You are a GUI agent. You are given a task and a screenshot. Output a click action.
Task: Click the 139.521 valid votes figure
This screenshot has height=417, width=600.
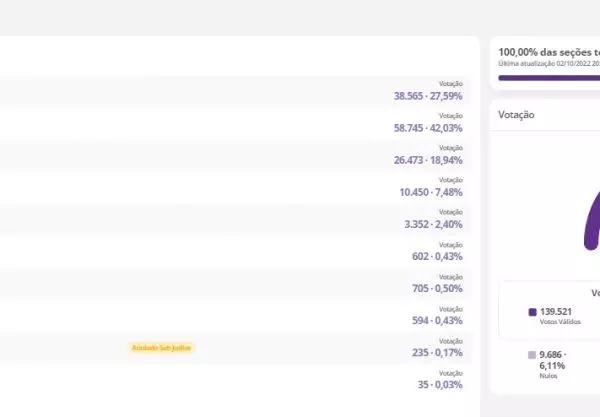point(556,312)
